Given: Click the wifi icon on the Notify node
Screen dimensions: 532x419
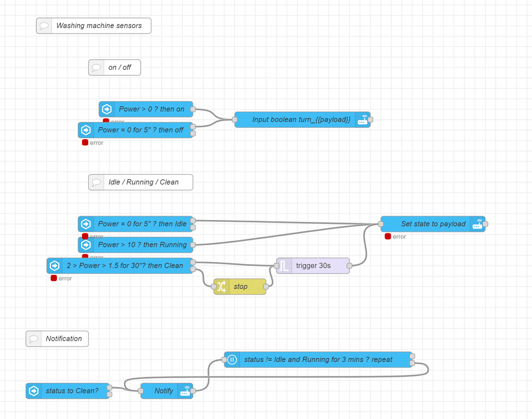Looking at the screenshot, I should [x=184, y=391].
